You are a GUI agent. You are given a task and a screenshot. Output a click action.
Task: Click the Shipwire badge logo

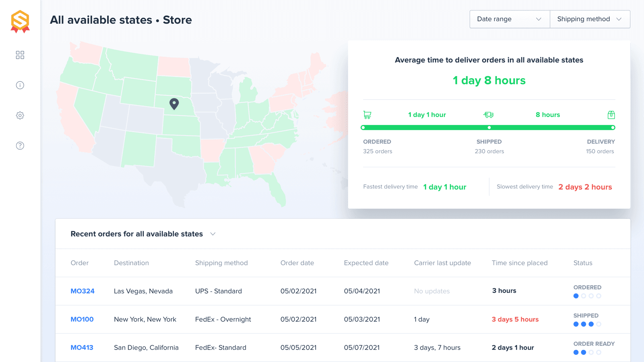(x=20, y=21)
